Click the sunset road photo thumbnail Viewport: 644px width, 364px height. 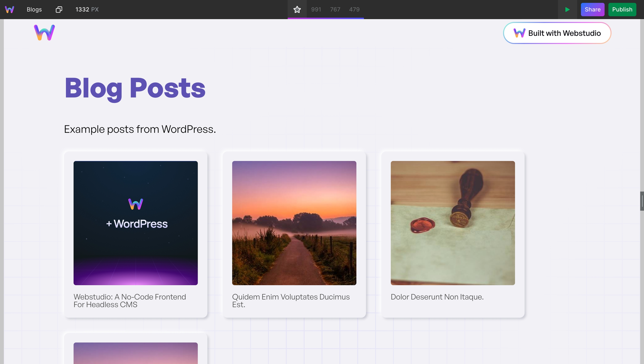pyautogui.click(x=294, y=223)
